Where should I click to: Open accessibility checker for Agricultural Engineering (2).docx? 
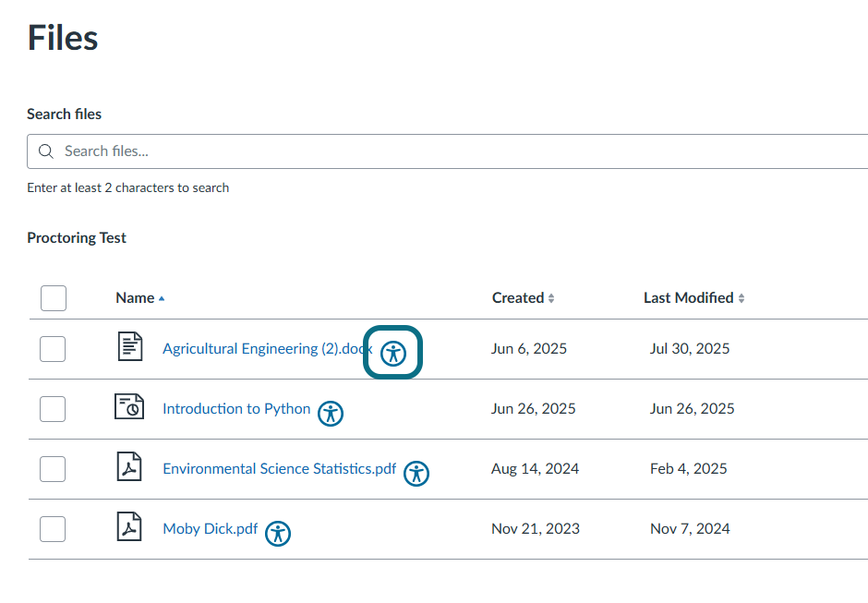[392, 352]
